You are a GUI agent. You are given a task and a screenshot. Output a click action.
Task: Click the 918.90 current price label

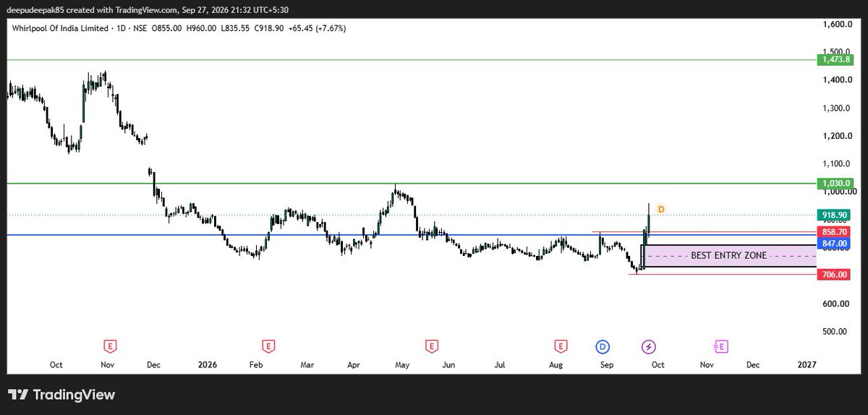pyautogui.click(x=833, y=215)
